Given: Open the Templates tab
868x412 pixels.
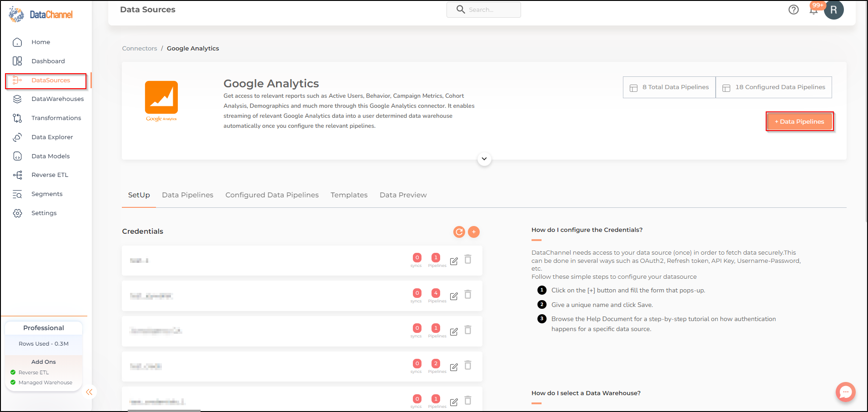Looking at the screenshot, I should (x=349, y=195).
